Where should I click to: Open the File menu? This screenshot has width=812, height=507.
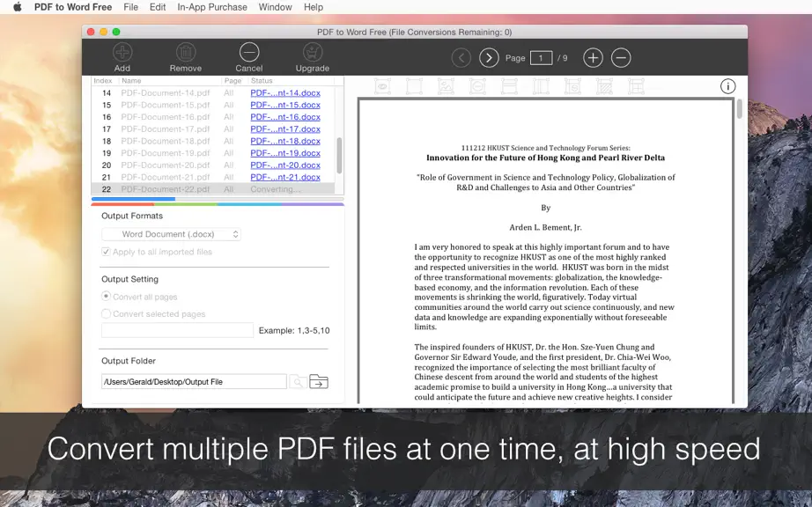click(131, 7)
